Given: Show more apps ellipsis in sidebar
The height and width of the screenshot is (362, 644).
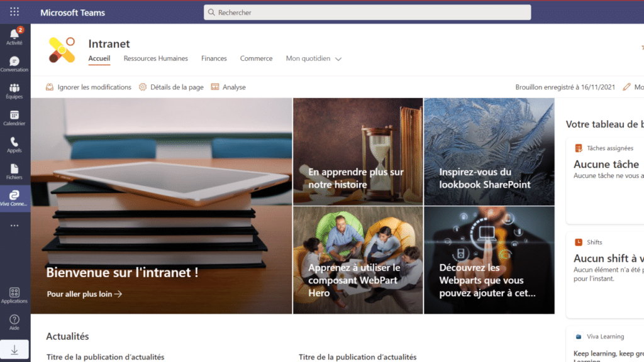Looking at the screenshot, I should click(14, 226).
